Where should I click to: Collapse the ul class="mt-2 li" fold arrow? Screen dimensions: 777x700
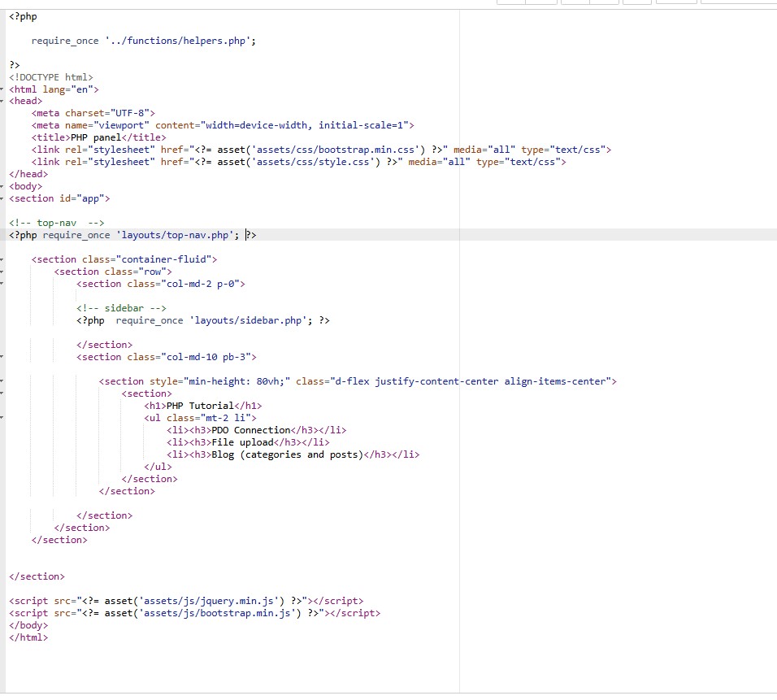(x=2, y=418)
